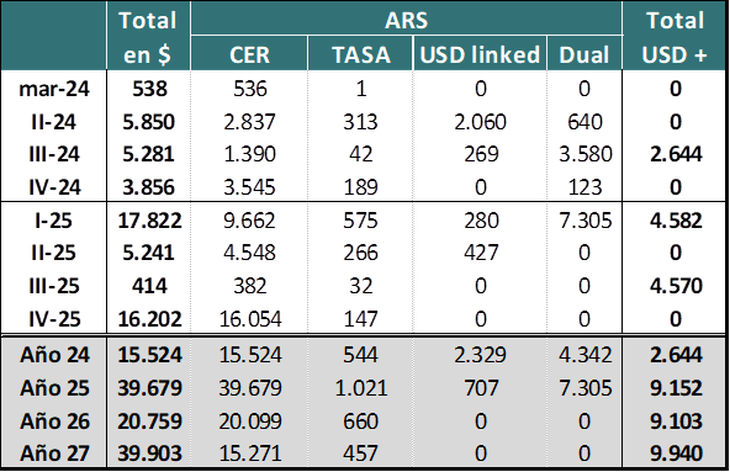This screenshot has height=472, width=730.
Task: Click the Dual column header
Action: (584, 57)
